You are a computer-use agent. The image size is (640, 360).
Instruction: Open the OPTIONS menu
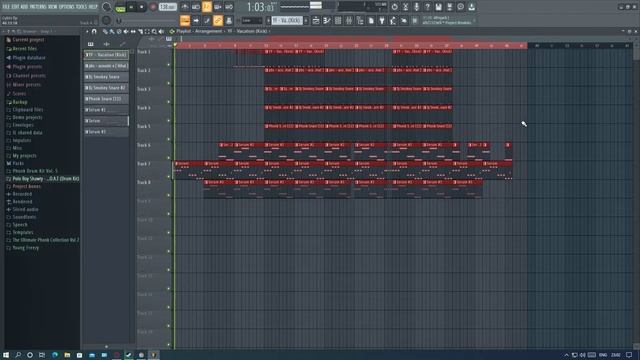67,7
